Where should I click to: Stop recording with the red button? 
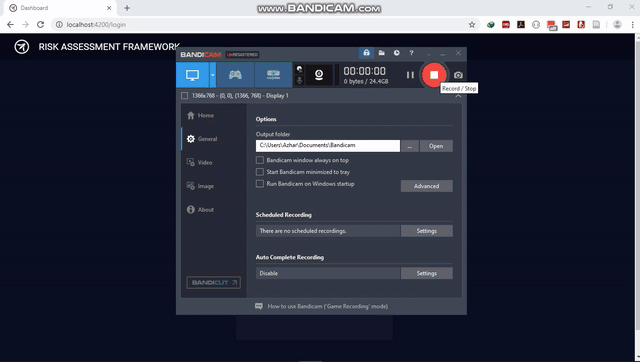tap(434, 75)
